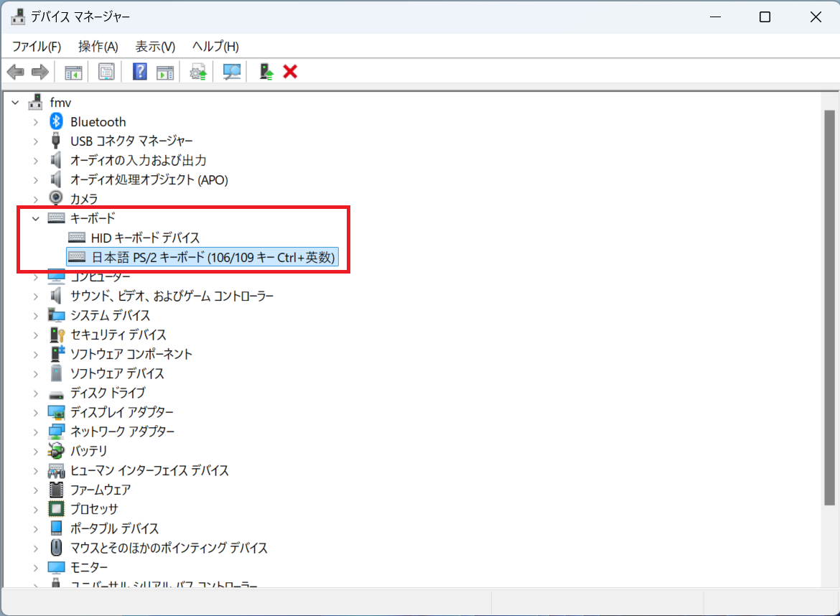Screen dimensions: 840x616
Task: Expand the ディスプレイ アダプター node
Action: [x=35, y=412]
